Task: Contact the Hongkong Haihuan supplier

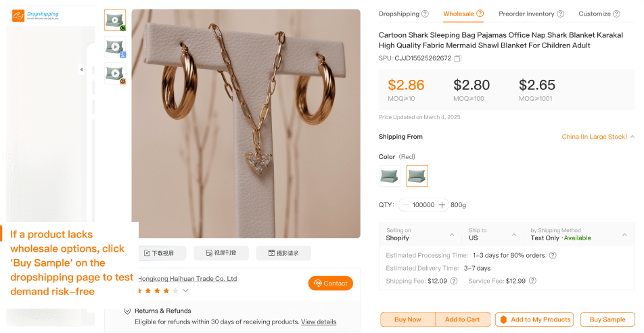Action: coord(331,284)
